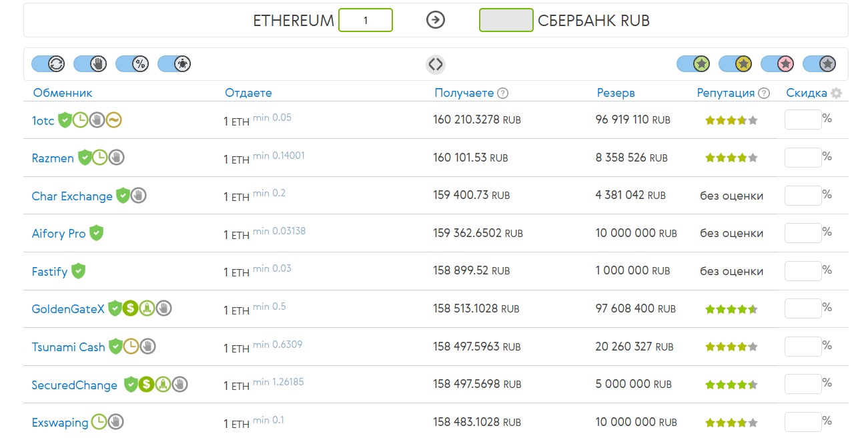Click the discount percent field for Exswaping
The image size is (868, 440).
click(x=803, y=422)
